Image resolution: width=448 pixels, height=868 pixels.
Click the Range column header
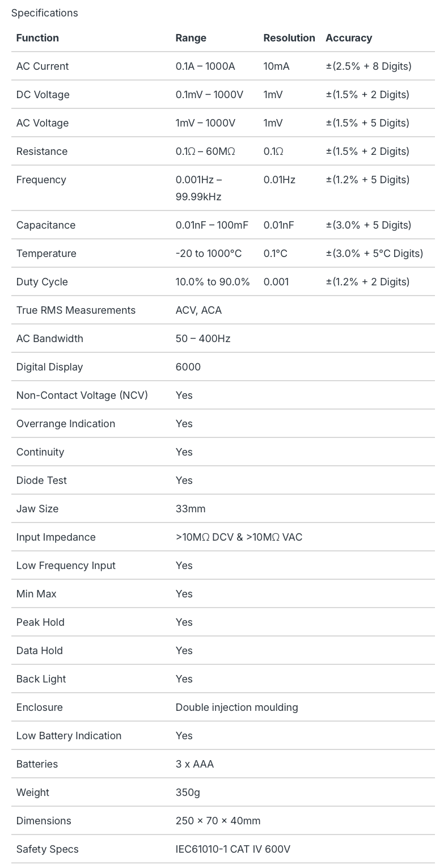tap(191, 38)
